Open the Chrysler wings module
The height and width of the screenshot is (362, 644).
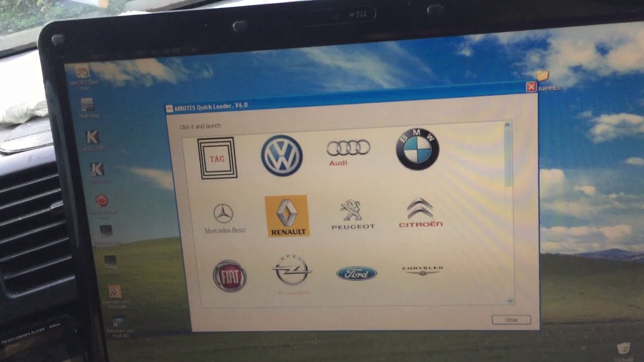(423, 270)
